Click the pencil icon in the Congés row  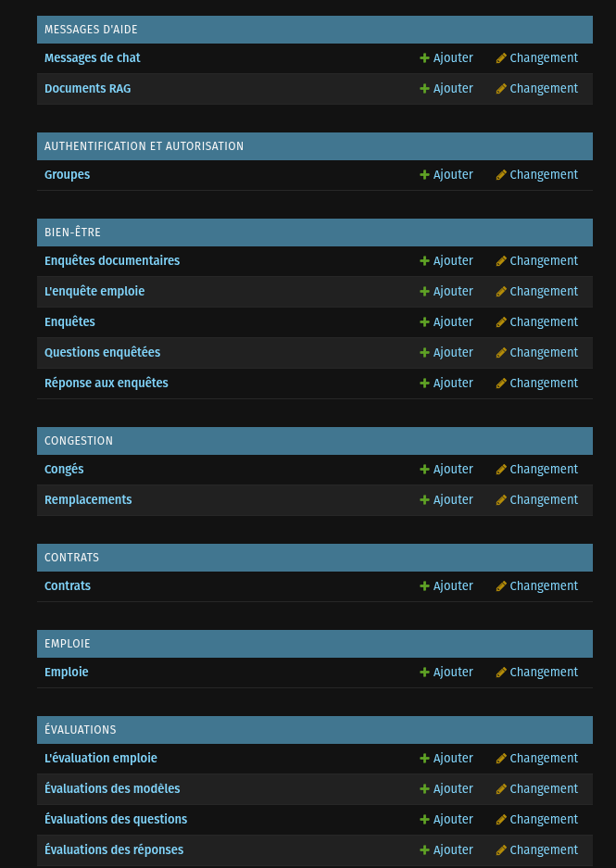tap(501, 470)
